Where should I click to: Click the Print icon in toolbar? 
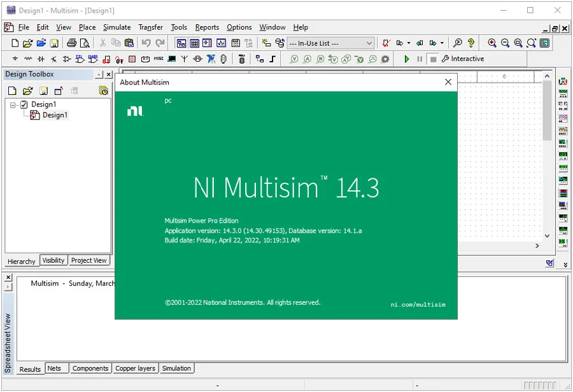point(71,43)
